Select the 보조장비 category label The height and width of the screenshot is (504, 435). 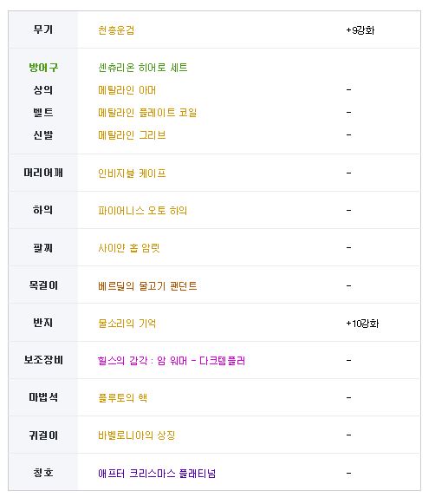click(43, 360)
